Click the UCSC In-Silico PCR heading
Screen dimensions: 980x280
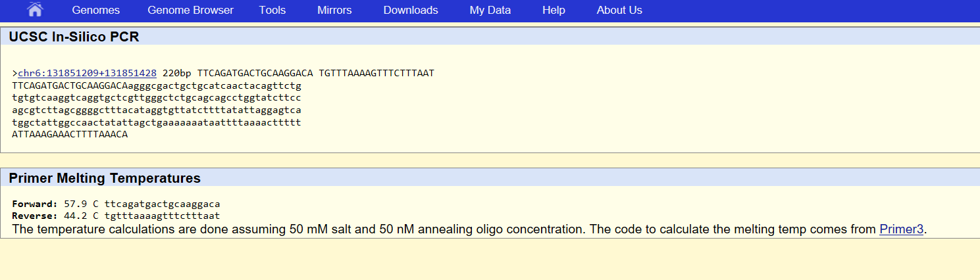tap(74, 37)
